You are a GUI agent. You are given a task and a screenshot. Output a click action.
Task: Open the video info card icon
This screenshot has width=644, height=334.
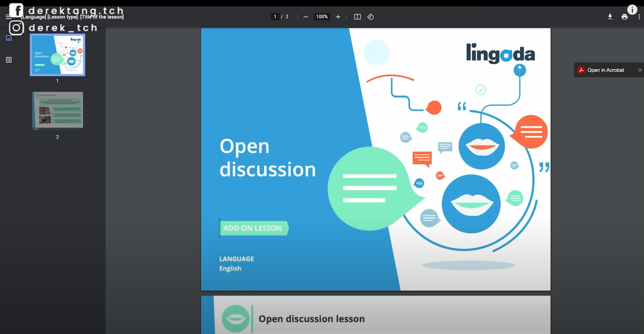pyautogui.click(x=632, y=10)
